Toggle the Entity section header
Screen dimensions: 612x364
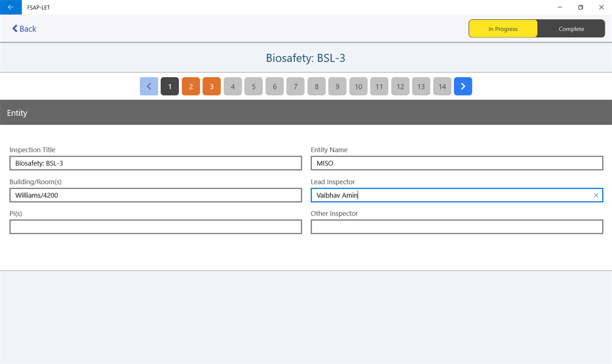(17, 112)
